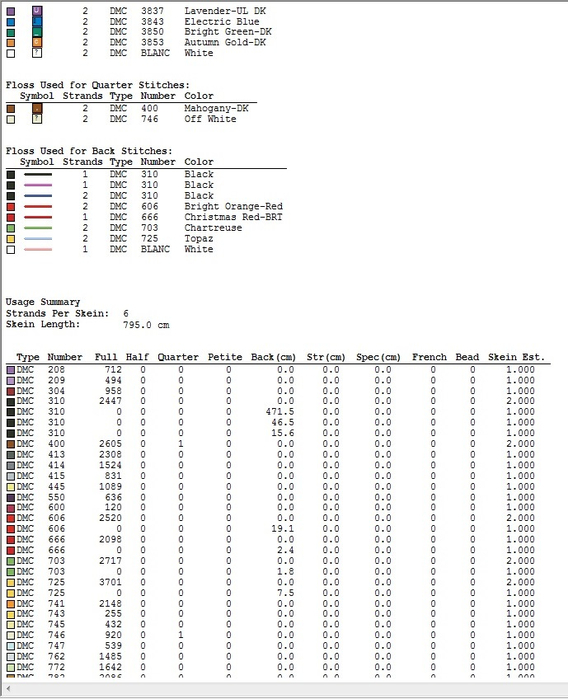Click the 'Floss Used for Quarter Stitches:' heading

(98, 85)
